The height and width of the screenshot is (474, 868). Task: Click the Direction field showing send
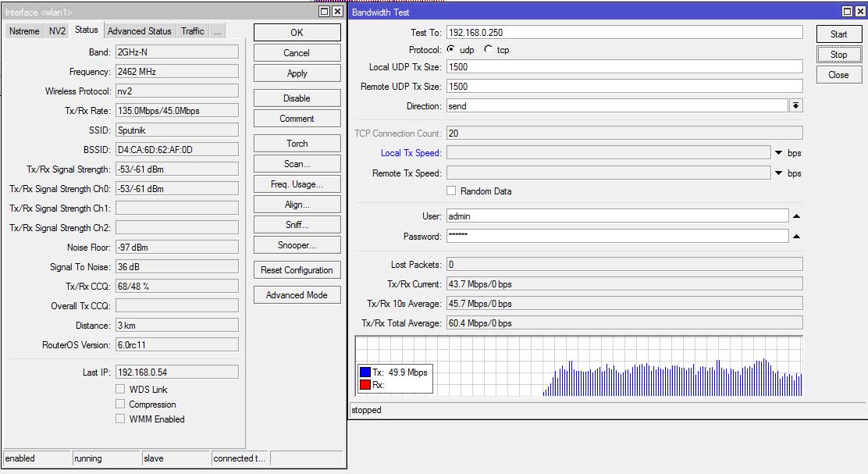click(x=617, y=105)
